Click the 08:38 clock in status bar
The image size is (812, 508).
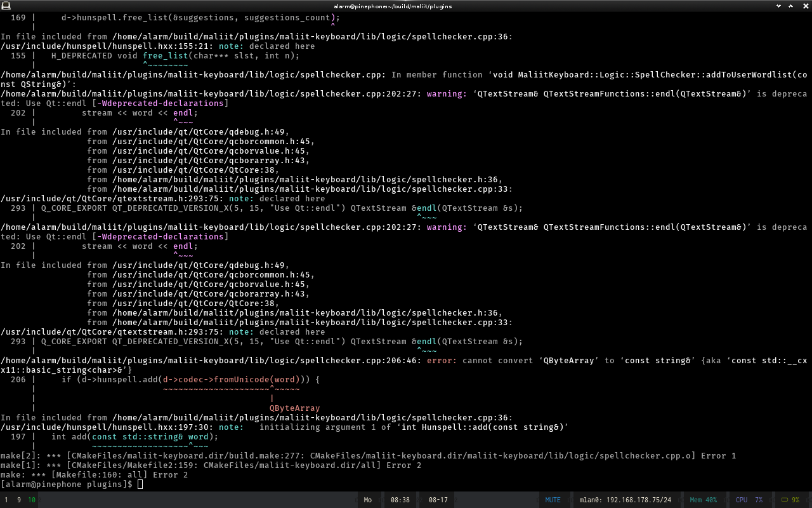tap(400, 500)
